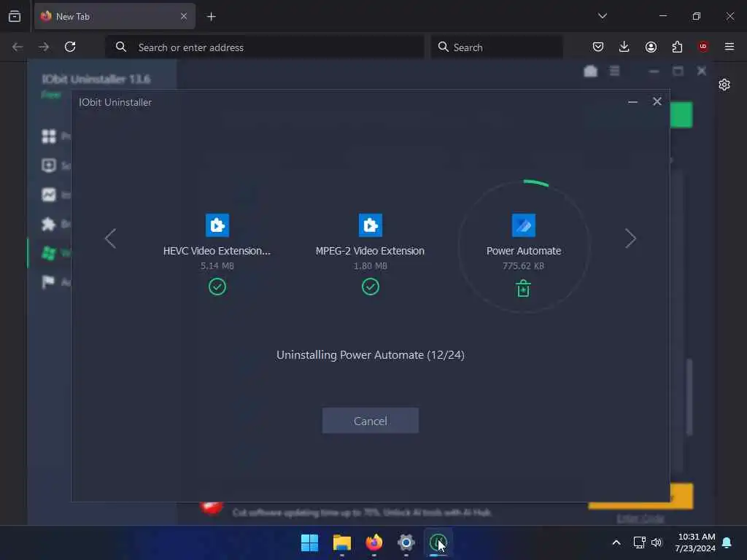Image resolution: width=747 pixels, height=560 pixels.
Task: Click IObit main window vertical scrollbar
Action: click(x=689, y=397)
